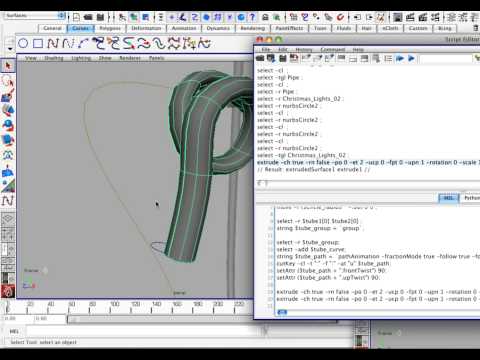The image size is (480, 360).
Task: Toggle the Show Input Only toolbar icon
Action: pyautogui.click(x=353, y=59)
